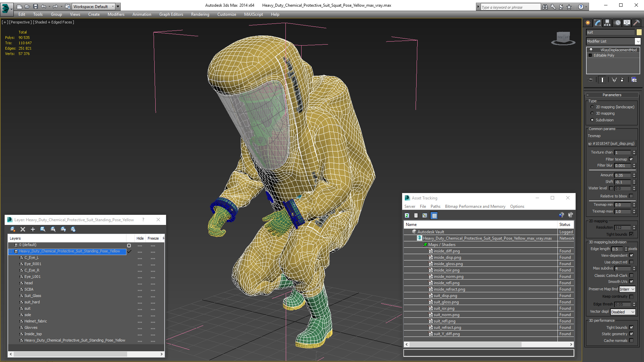Select the 3D mapping radio button
This screenshot has height=362, width=644.
(x=592, y=113)
